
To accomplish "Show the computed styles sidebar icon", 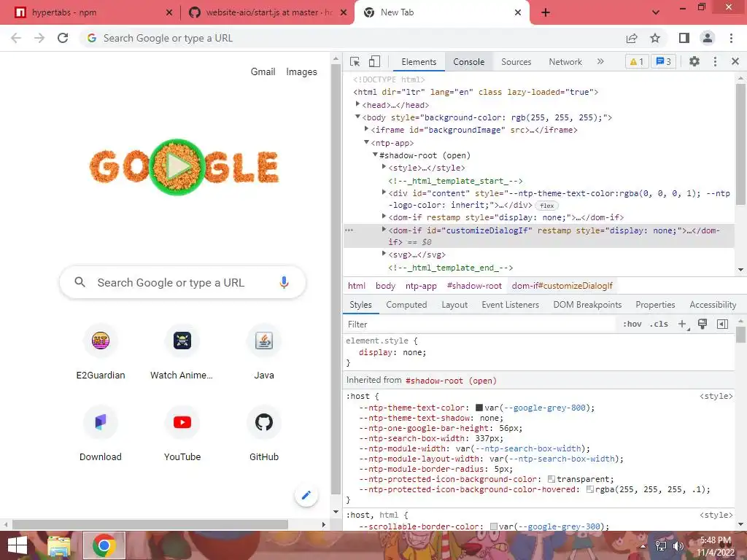I will point(722,324).
